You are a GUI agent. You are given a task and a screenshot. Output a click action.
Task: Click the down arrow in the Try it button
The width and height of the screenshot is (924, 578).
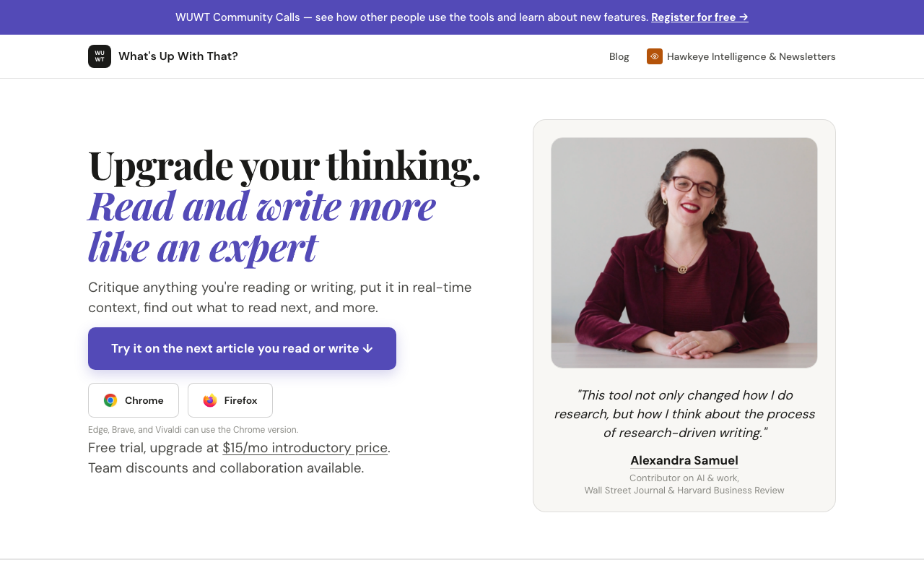(x=367, y=348)
